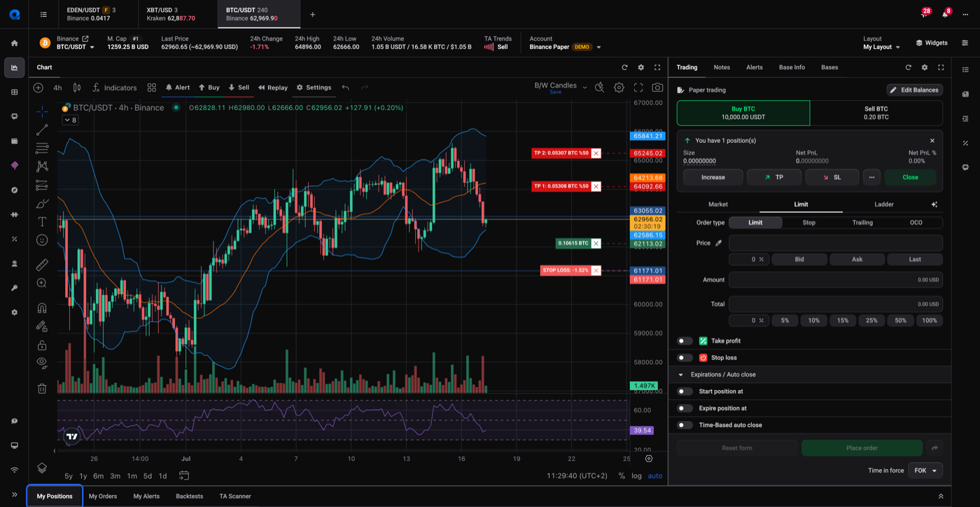
Task: Undo the last chart action
Action: [x=346, y=88]
